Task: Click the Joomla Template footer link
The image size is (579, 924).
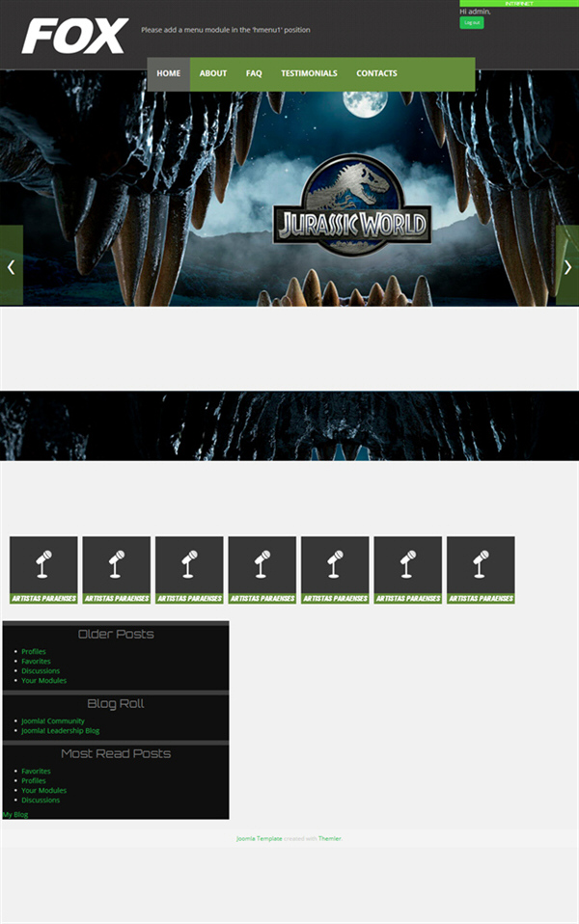Action: [x=259, y=838]
